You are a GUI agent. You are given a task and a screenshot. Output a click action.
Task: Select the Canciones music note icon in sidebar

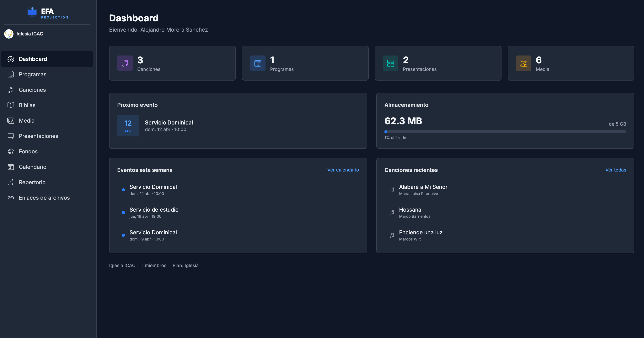pyautogui.click(x=11, y=90)
